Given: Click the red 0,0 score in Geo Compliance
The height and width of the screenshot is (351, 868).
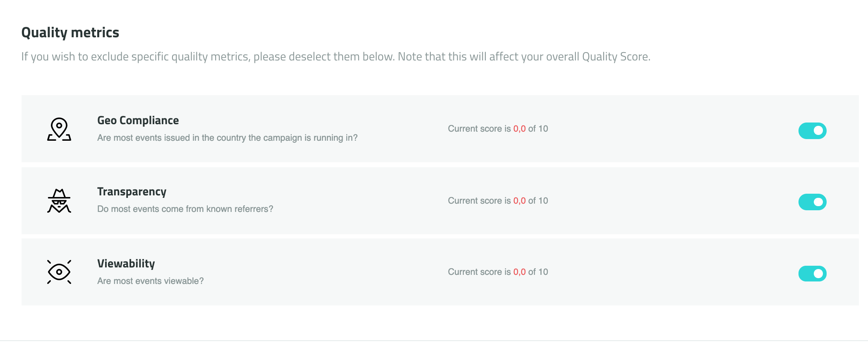Looking at the screenshot, I should [x=519, y=129].
